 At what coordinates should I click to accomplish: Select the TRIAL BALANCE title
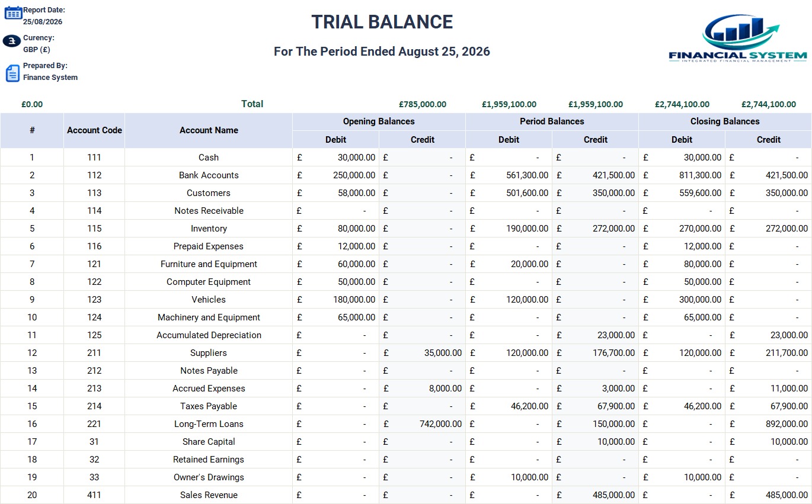click(382, 22)
